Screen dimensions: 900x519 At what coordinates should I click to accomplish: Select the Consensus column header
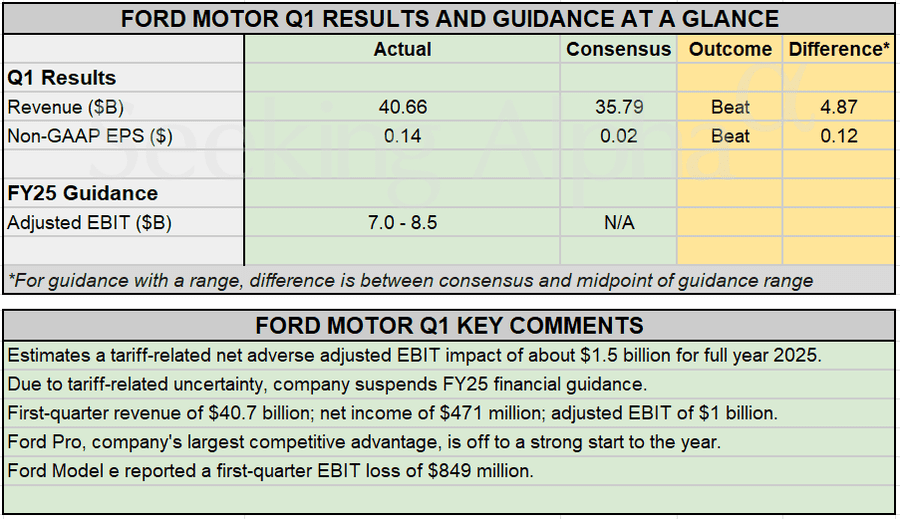pos(618,49)
